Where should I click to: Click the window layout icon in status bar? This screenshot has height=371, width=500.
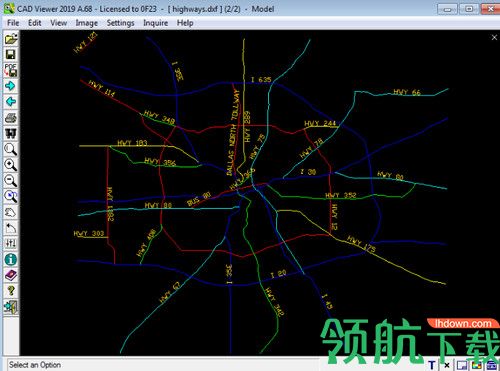462,366
